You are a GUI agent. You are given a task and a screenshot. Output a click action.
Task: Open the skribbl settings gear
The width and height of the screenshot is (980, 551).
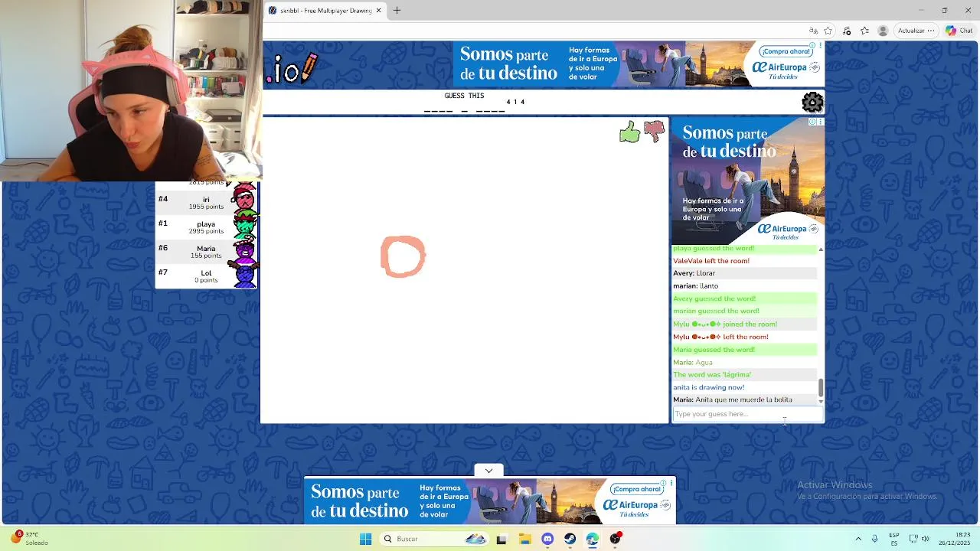(812, 102)
